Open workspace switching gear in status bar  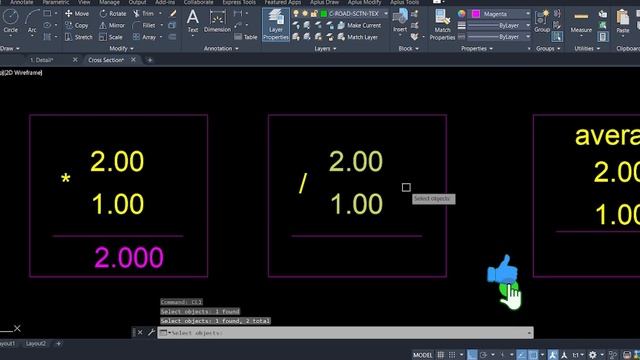(593, 355)
